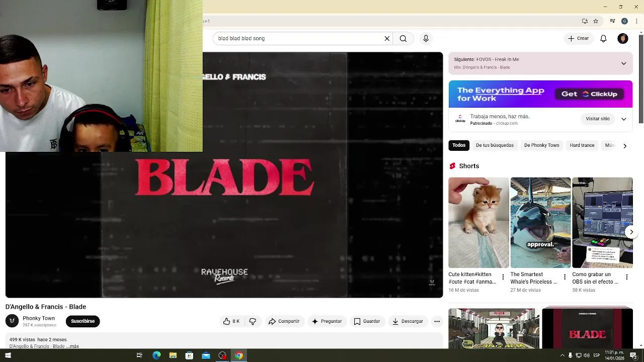
Task: Open the ClickUp ad options chevron
Action: coord(623,119)
